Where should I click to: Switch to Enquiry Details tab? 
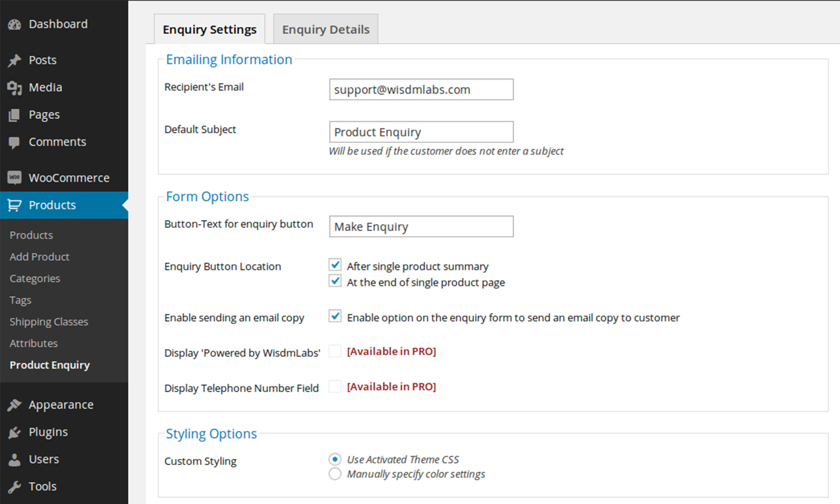[326, 29]
